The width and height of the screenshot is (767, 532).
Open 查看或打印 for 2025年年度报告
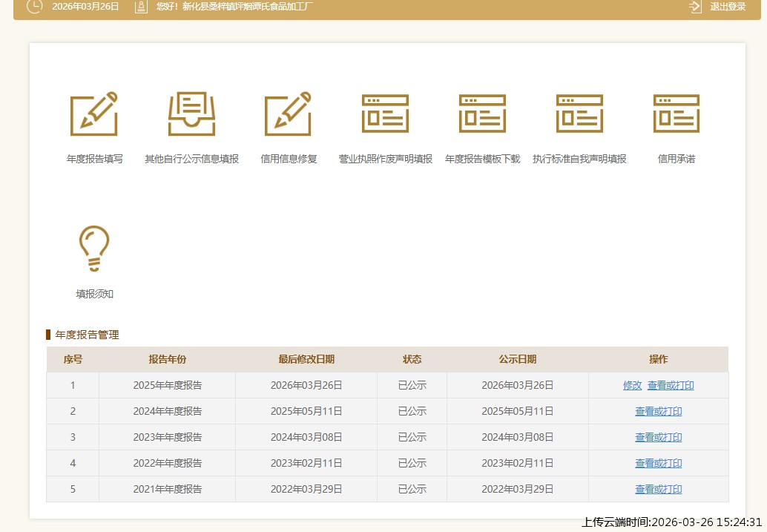pyautogui.click(x=671, y=385)
